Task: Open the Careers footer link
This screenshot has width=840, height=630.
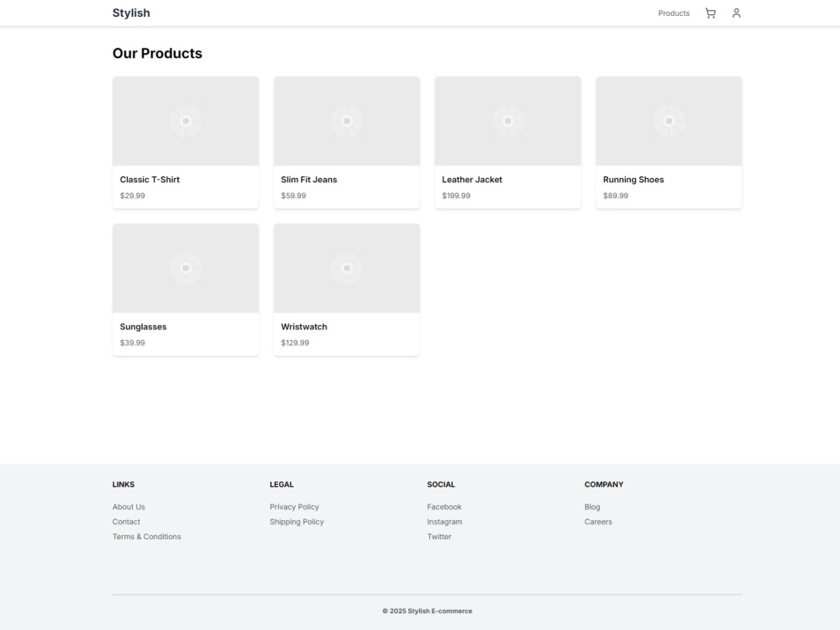Action: pos(598,522)
